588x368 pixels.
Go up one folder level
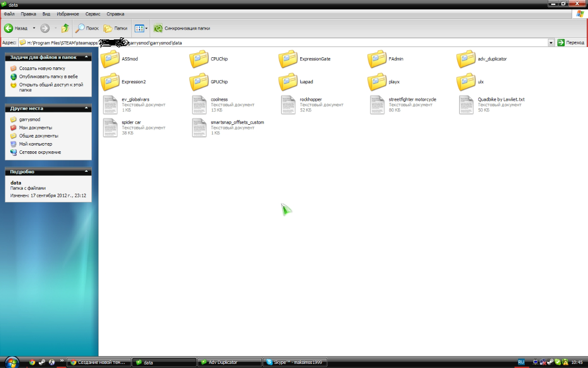[x=65, y=28]
